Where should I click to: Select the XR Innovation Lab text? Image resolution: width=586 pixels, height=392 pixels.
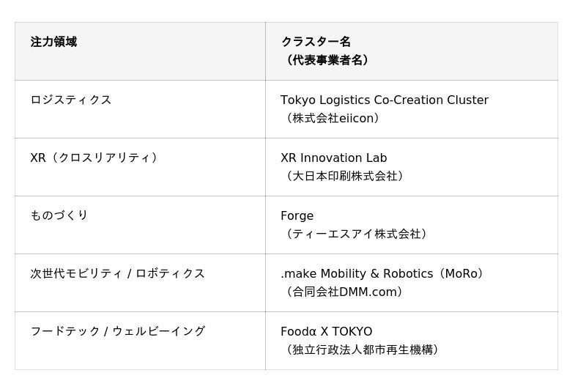click(x=334, y=158)
